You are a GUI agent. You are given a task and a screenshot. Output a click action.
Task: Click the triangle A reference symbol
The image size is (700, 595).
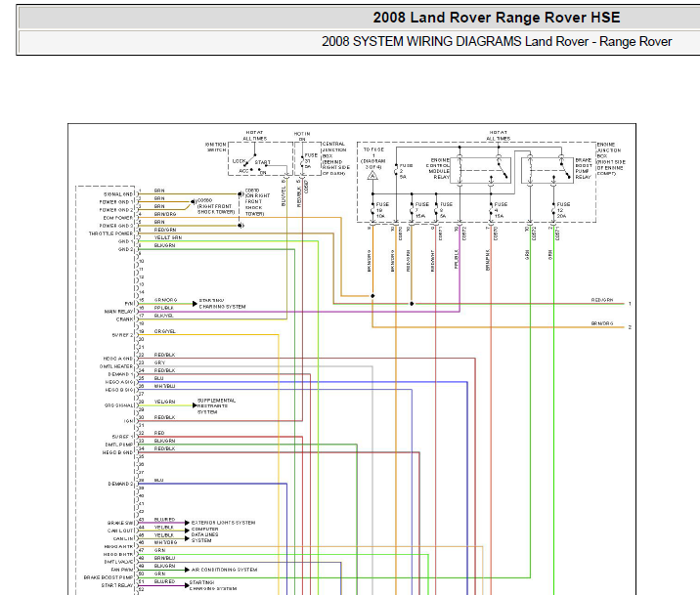point(372,176)
